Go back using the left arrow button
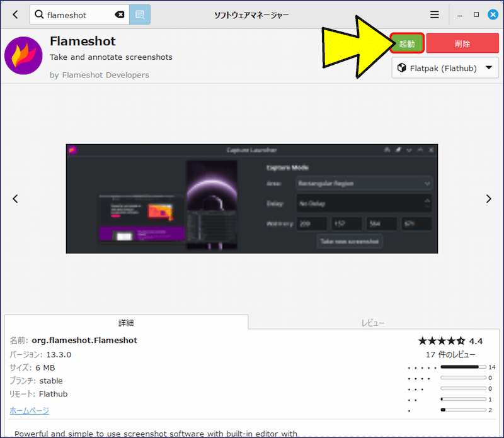Viewport: 504px width, 438px height. 16,14
